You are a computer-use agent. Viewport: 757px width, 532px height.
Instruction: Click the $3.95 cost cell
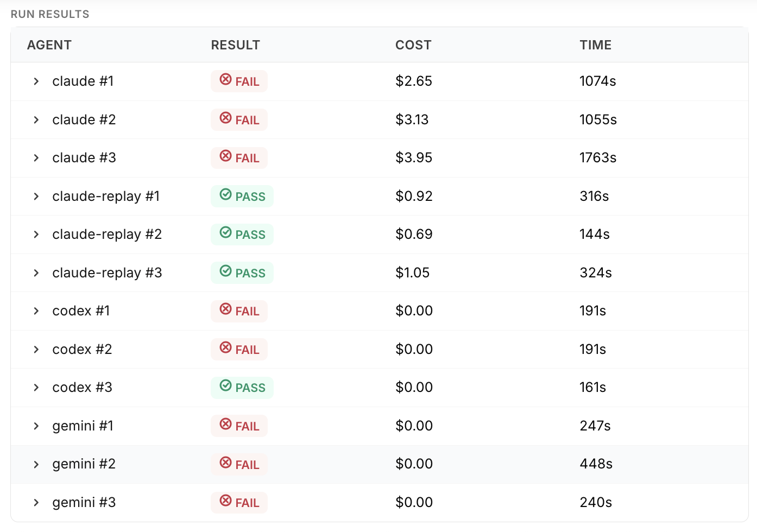[x=414, y=158]
